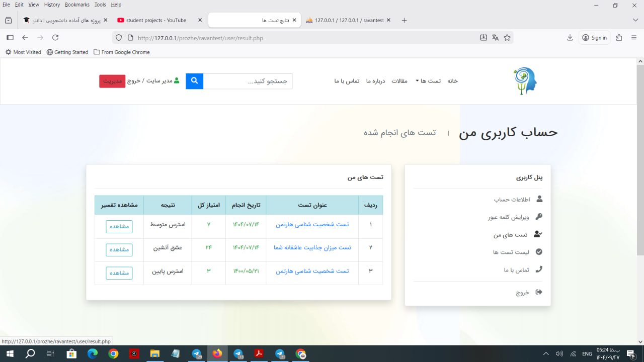Select ویرایش کلمه عبور in user panel

click(x=508, y=217)
